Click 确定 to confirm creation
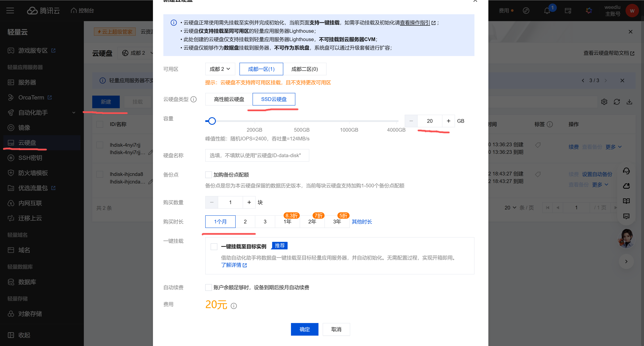 click(305, 330)
